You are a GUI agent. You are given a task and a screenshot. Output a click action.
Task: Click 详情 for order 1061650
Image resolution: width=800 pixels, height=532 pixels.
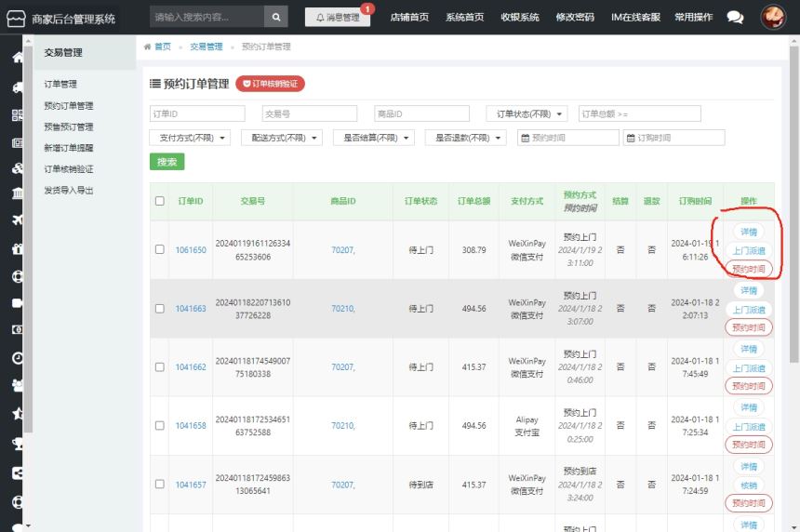[749, 232]
